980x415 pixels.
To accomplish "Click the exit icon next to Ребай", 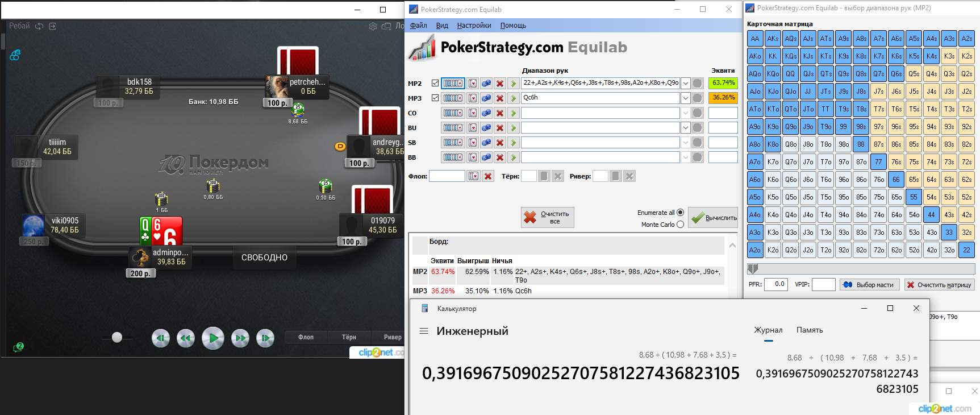I will point(53,26).
